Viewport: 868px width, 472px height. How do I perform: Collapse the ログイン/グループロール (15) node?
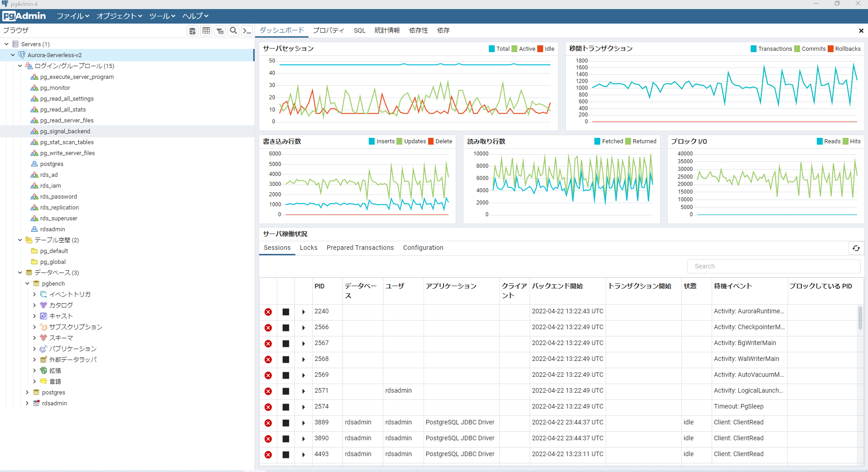pos(20,66)
